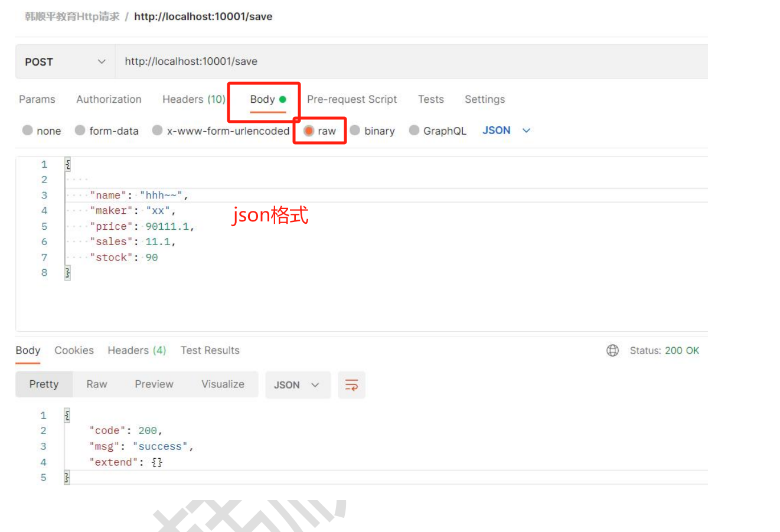Open the Tests tab
The image size is (780, 532).
pos(431,99)
